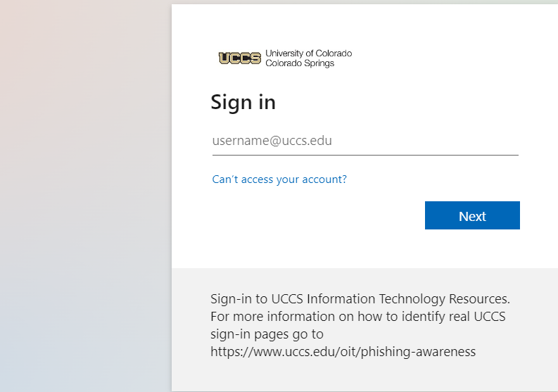Click the placeholder text 'username@uccs.edu'
This screenshot has height=392, width=558.
click(272, 141)
